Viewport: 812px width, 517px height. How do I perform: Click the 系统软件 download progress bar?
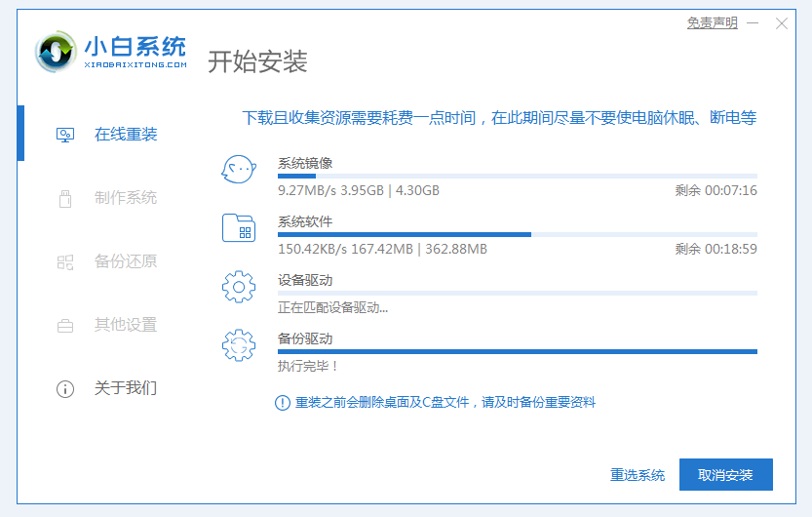pyautogui.click(x=517, y=234)
